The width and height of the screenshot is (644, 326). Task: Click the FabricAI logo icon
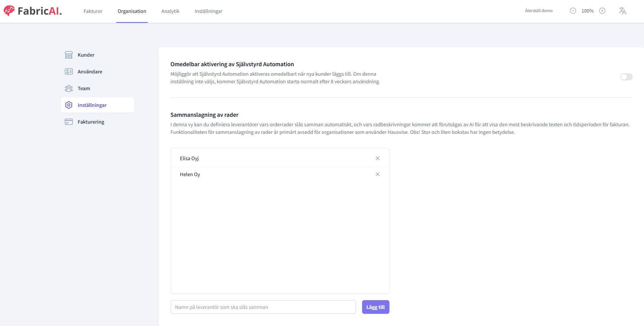pos(9,11)
